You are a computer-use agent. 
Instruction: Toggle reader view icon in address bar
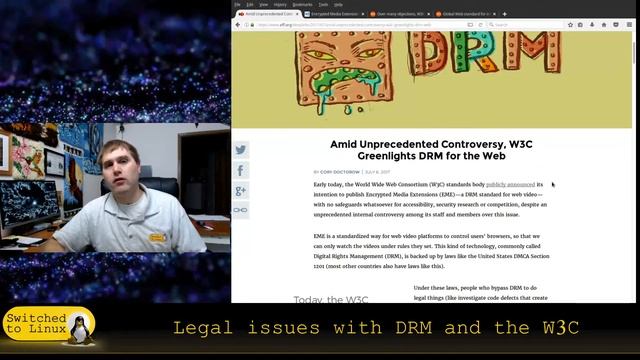pyautogui.click(x=470, y=25)
